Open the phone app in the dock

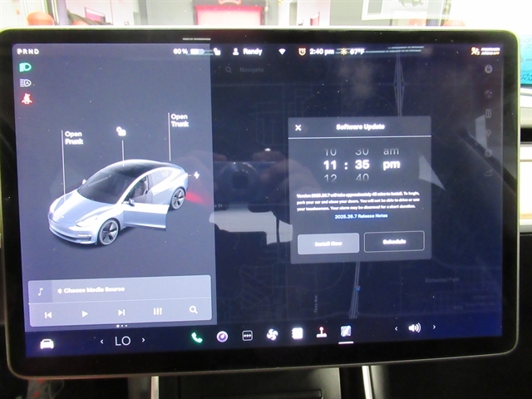(197, 337)
